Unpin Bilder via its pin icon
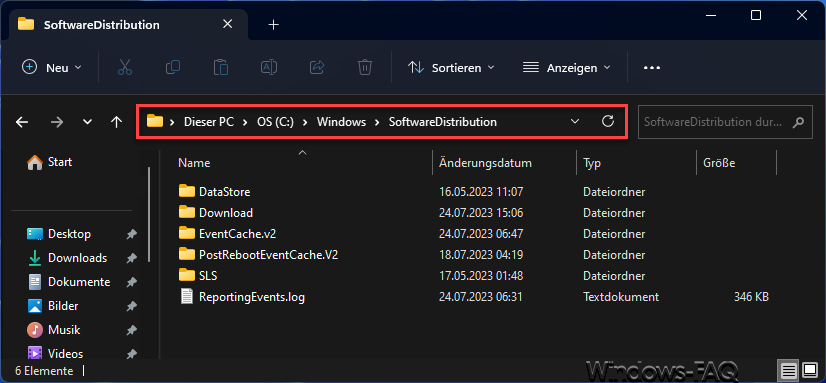This screenshot has width=826, height=383. coord(132,306)
